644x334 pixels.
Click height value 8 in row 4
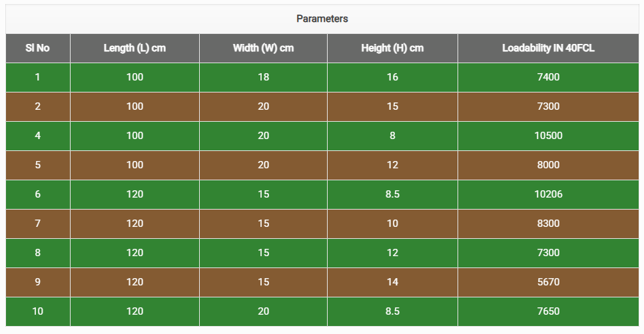[392, 136]
